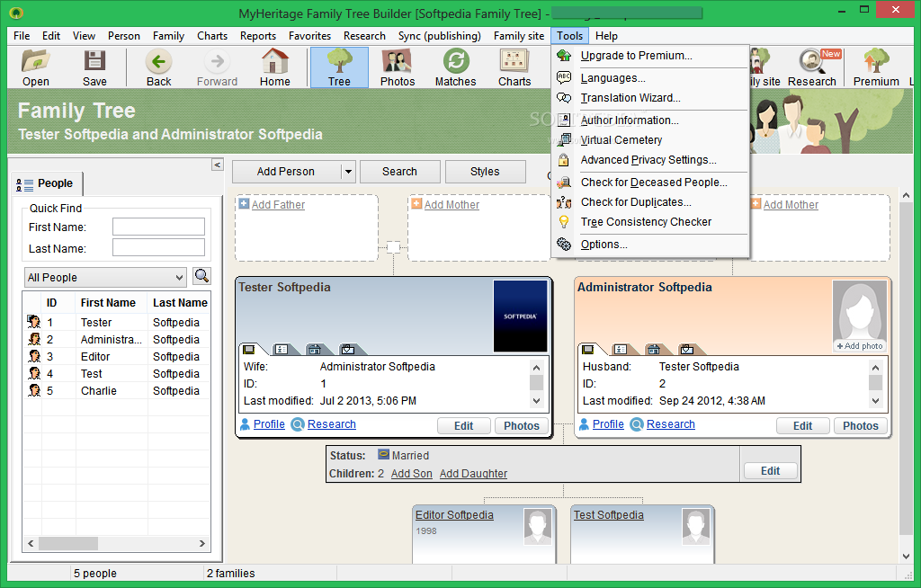Choose Languages... in Tools menu
The image size is (921, 588).
[x=650, y=78]
